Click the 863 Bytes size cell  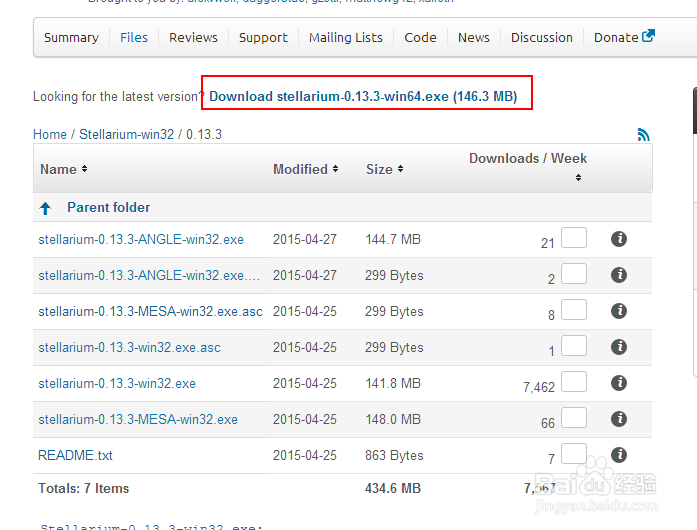(x=394, y=456)
